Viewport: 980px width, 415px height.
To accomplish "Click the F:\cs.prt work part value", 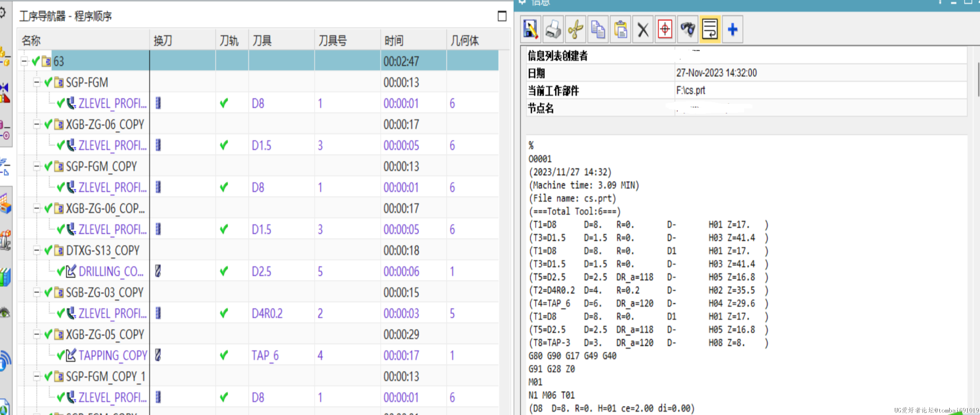I will [x=691, y=90].
